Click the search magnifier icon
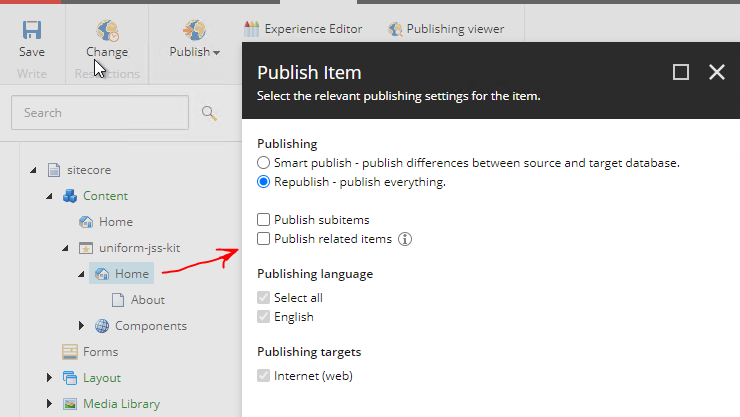Viewport: 740px width, 417px height. pos(209,113)
